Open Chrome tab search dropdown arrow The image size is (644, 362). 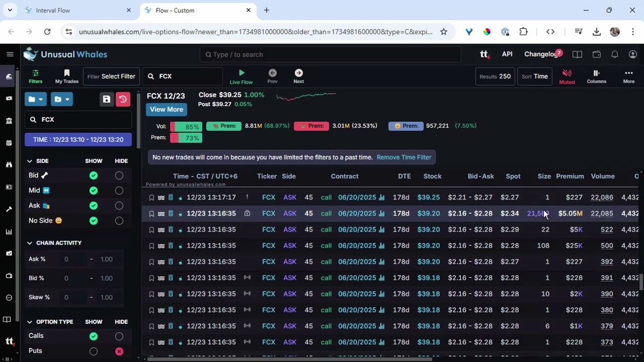pos(10,10)
